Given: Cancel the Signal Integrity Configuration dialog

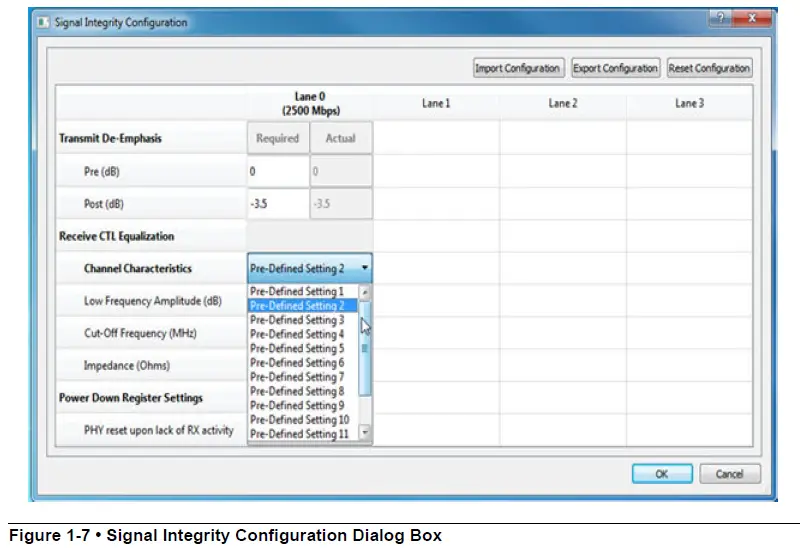Looking at the screenshot, I should [x=730, y=474].
